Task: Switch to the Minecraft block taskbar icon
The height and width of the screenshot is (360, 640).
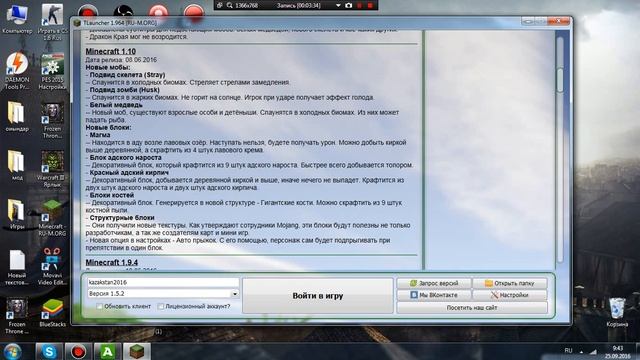Action: [137, 351]
